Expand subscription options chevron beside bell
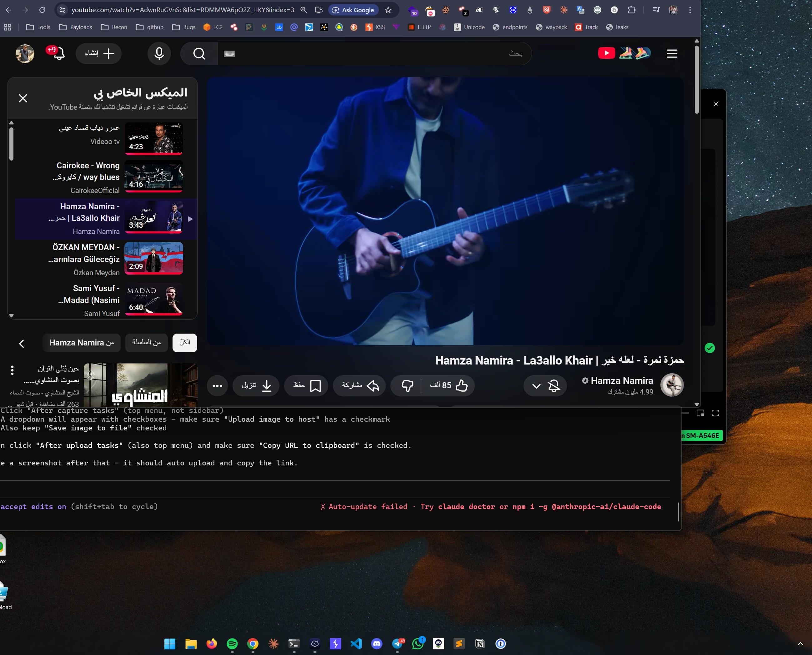Viewport: 812px width, 655px height. coord(536,386)
